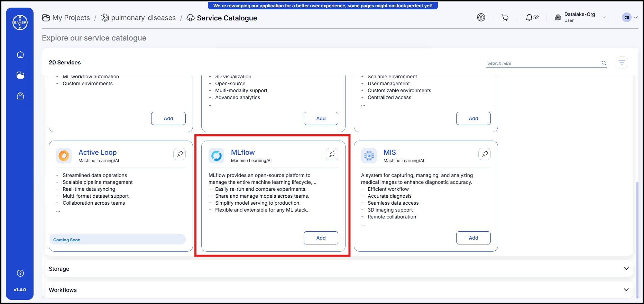Select Service Catalogue breadcrumb
The height and width of the screenshot is (304, 644).
point(227,18)
